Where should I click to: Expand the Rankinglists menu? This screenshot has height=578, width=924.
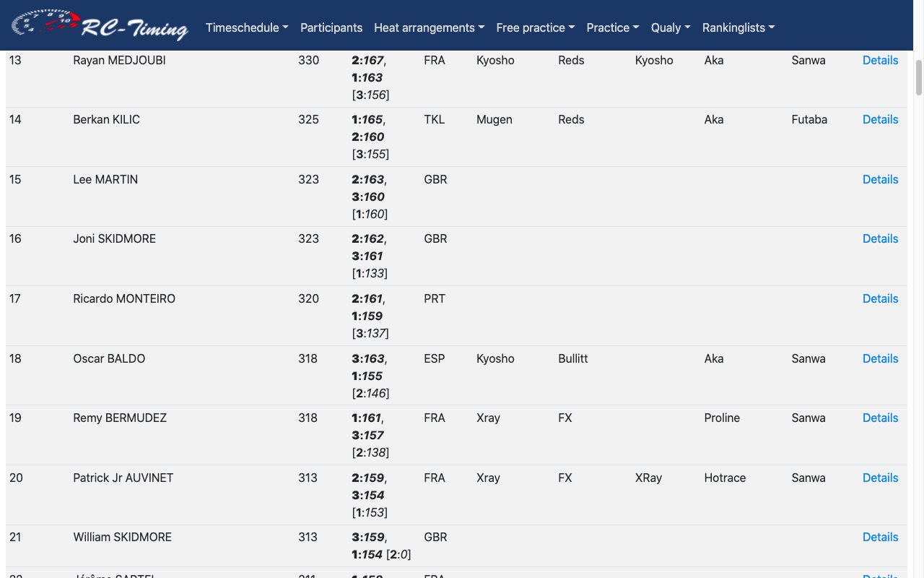pos(738,27)
